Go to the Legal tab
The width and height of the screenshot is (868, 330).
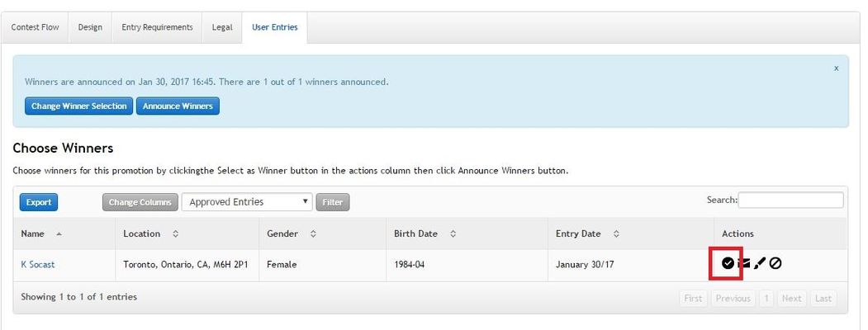point(221,27)
